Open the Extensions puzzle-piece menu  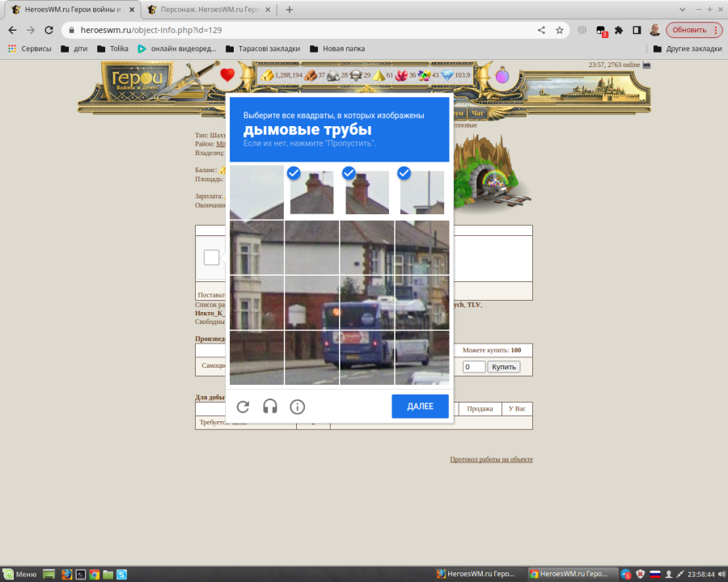coord(619,30)
